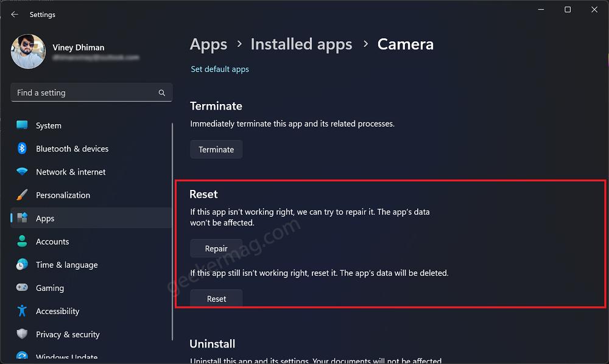
Task: Open the Set default apps link
Action: tap(220, 69)
